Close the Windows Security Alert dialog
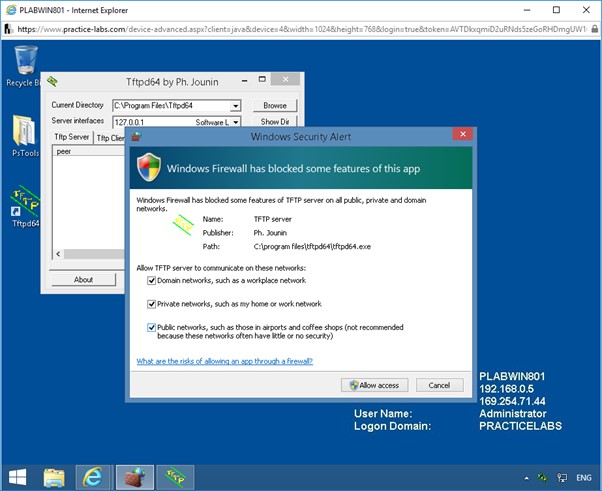The height and width of the screenshot is (491, 602). (463, 134)
